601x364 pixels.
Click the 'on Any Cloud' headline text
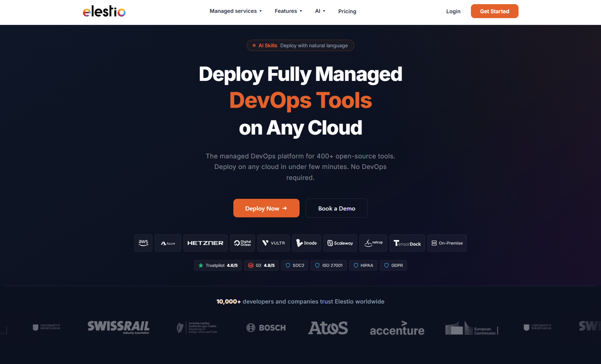301,128
